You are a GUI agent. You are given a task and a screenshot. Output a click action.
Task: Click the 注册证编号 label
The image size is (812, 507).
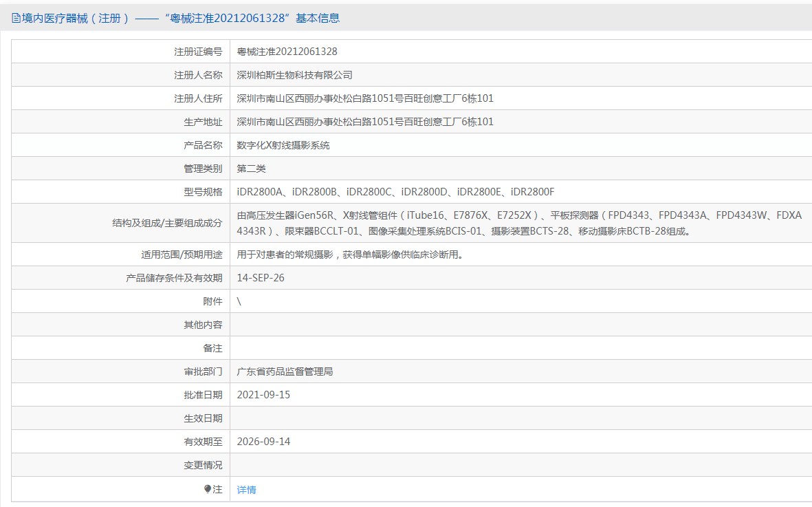pos(198,52)
